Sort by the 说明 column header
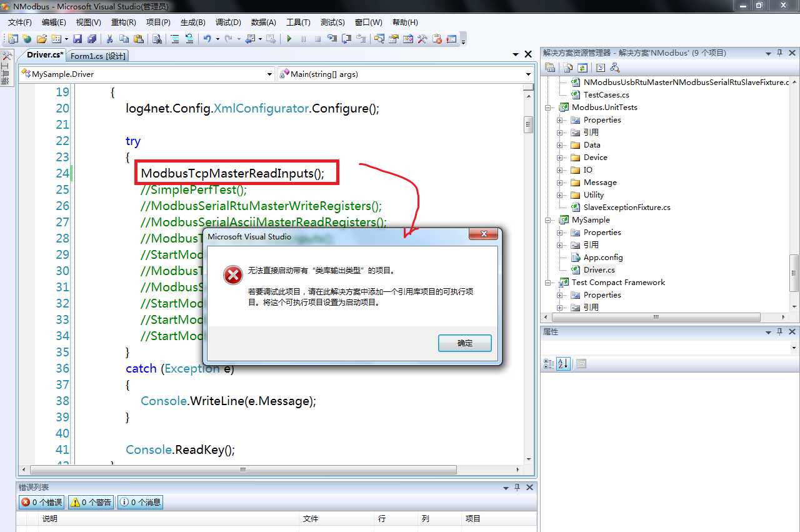Screen dimensions: 800x532 pos(169,519)
